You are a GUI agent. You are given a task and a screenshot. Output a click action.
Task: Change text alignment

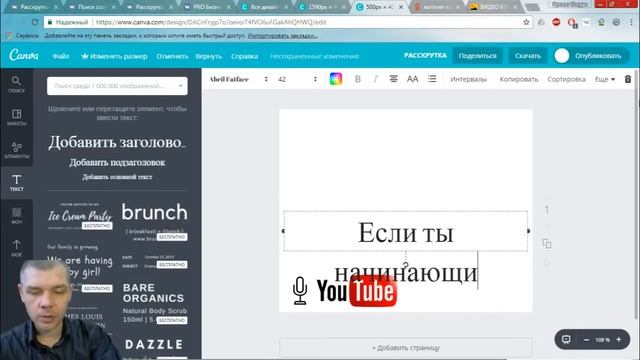pos(393,79)
